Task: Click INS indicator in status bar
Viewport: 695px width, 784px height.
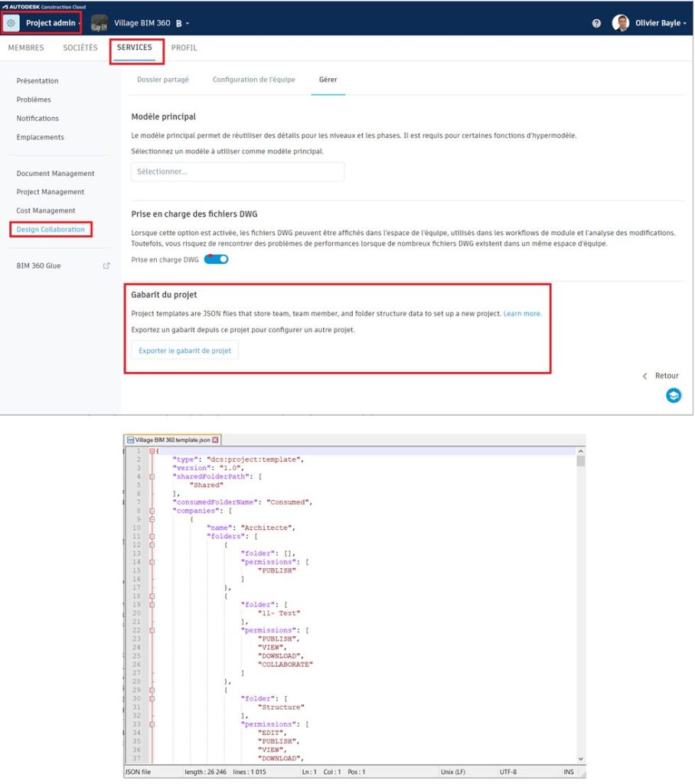Action: tap(569, 772)
